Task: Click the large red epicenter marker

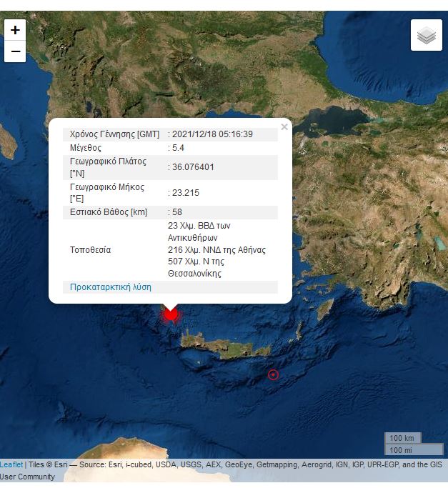Action: (171, 314)
